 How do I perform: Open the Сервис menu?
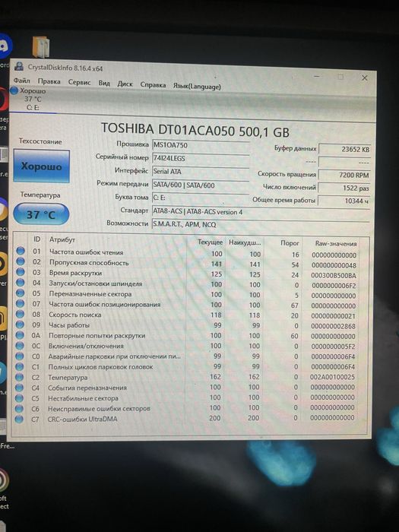(x=79, y=82)
